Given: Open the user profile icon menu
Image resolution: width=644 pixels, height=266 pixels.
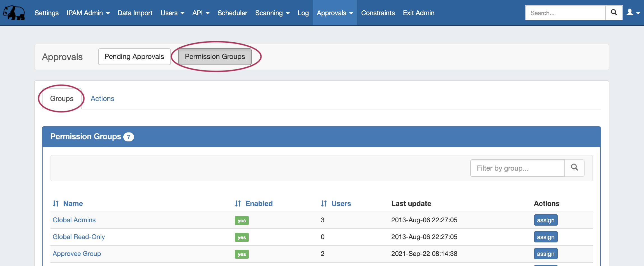Looking at the screenshot, I should pyautogui.click(x=633, y=13).
